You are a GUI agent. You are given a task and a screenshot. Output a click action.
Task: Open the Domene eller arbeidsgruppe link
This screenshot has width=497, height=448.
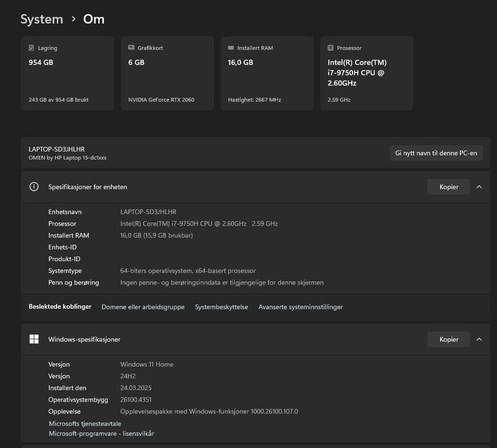pos(143,307)
